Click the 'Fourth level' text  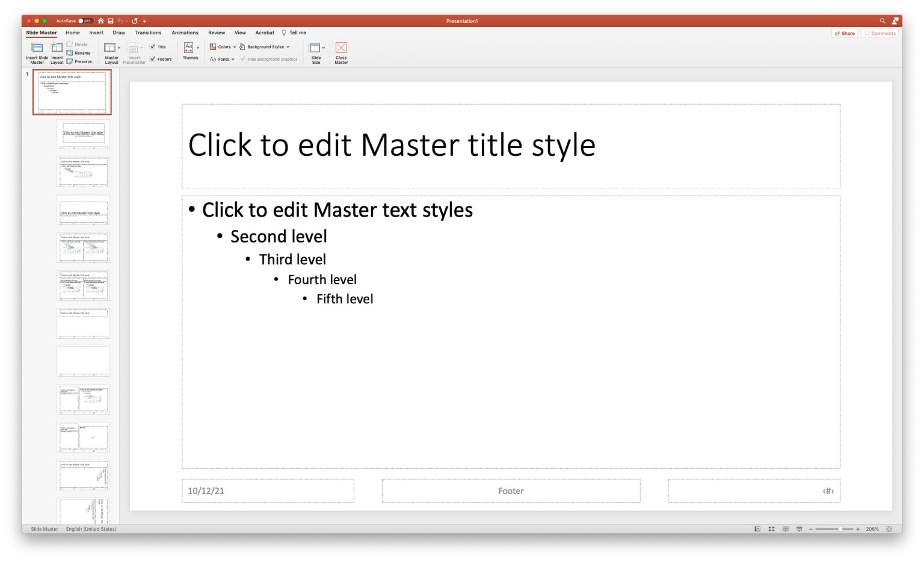pos(322,280)
